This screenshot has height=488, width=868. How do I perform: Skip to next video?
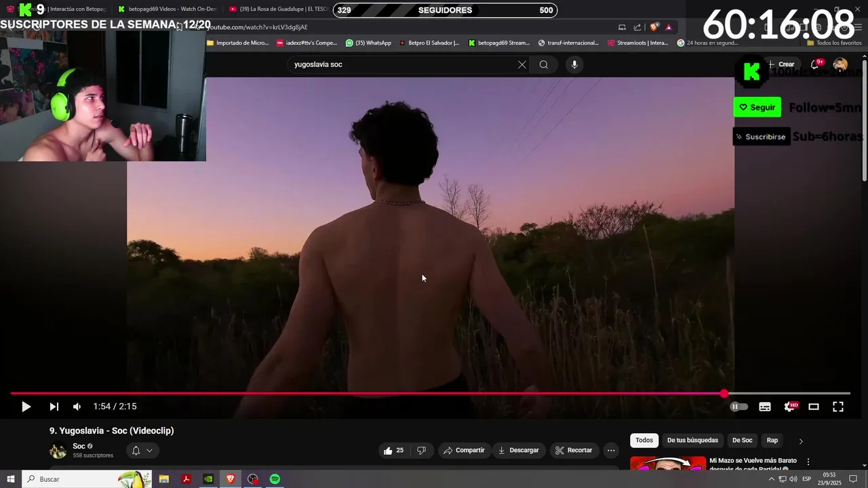pyautogui.click(x=54, y=407)
